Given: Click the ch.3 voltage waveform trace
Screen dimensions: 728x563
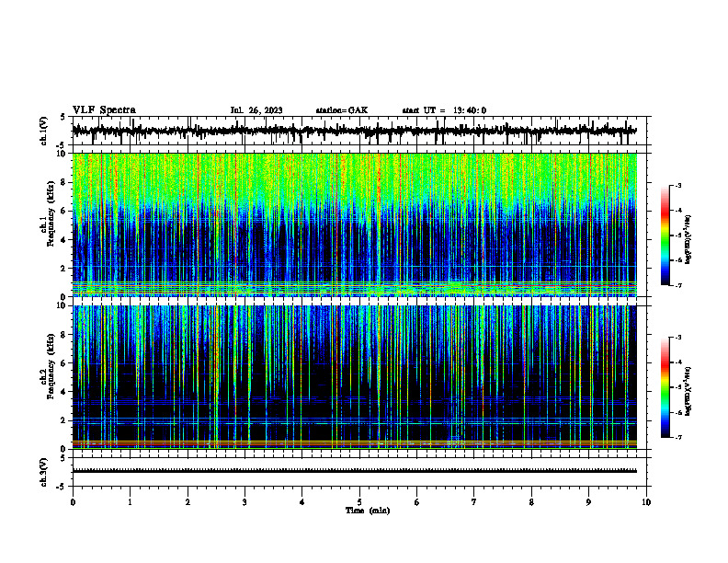Looking at the screenshot, I should point(354,471).
